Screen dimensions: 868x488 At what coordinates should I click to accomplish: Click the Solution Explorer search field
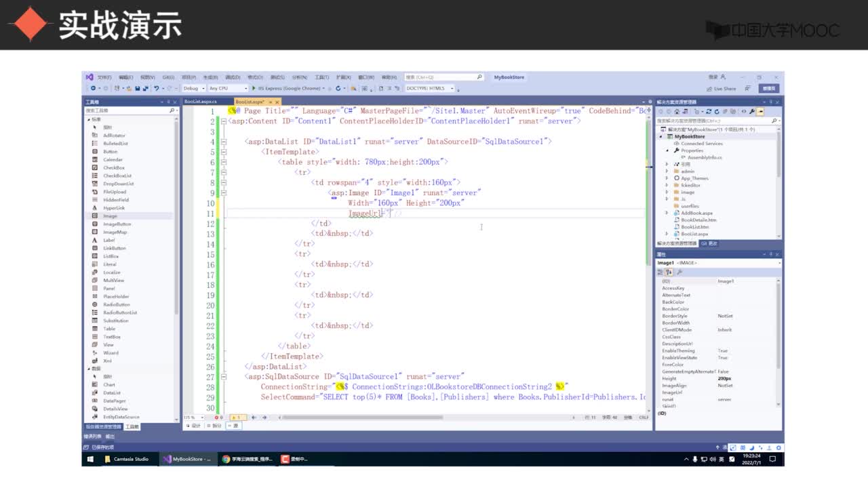tap(717, 120)
